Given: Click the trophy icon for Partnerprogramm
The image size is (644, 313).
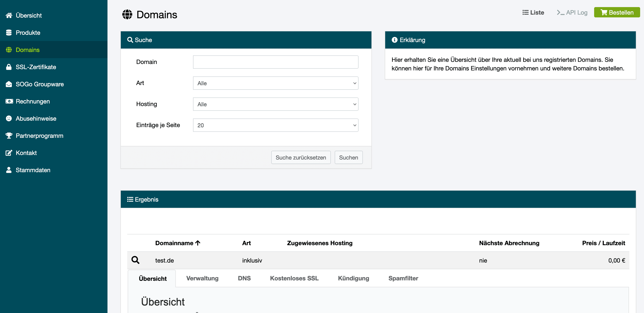Looking at the screenshot, I should click(9, 135).
